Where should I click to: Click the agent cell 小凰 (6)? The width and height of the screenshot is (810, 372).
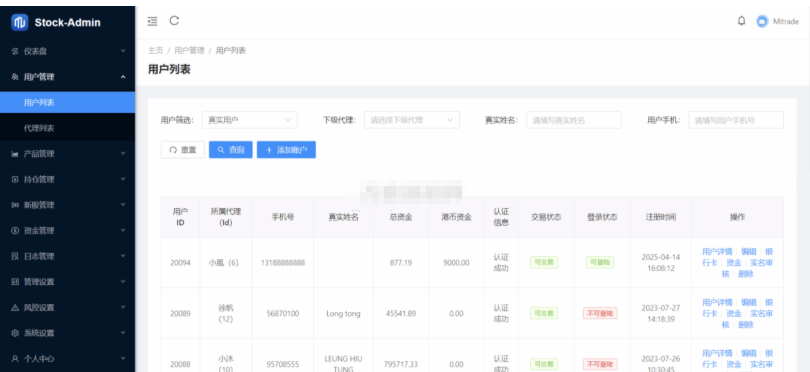pos(224,262)
